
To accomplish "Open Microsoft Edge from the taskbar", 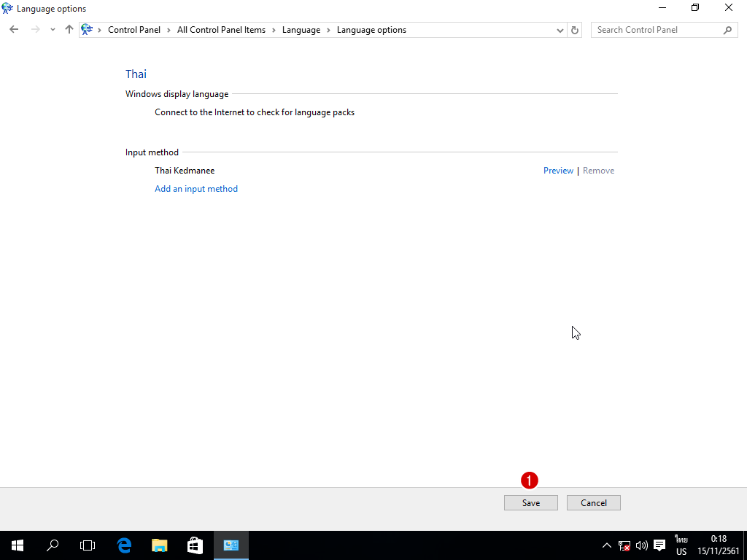I will tap(124, 545).
